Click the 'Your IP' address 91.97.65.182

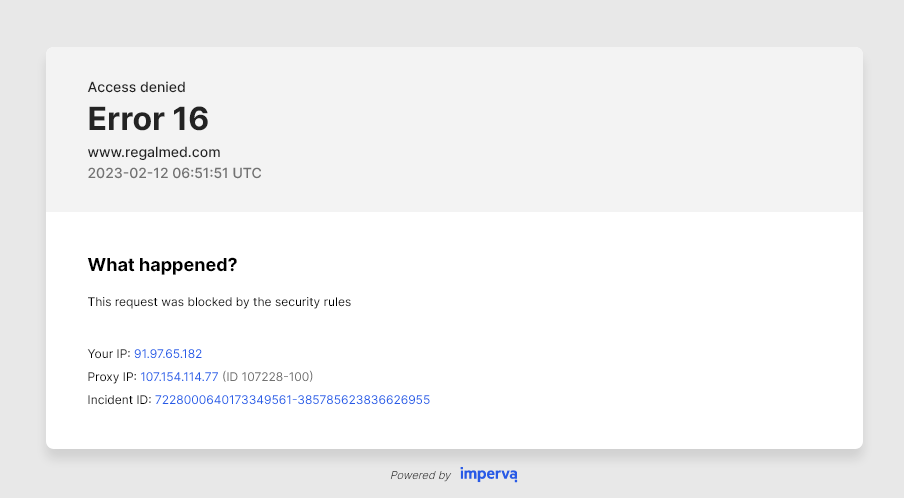[x=168, y=354]
